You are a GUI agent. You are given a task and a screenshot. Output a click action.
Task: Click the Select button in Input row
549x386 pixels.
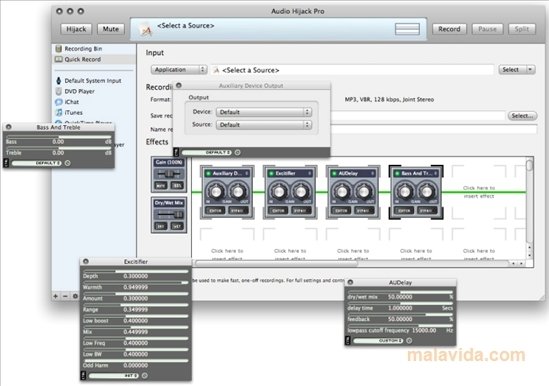coord(513,70)
